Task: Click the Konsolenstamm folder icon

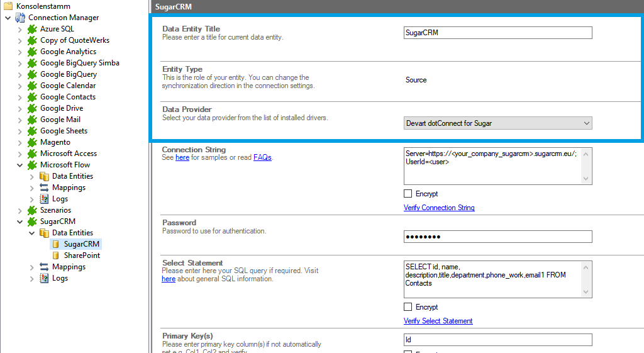Action: click(x=8, y=6)
